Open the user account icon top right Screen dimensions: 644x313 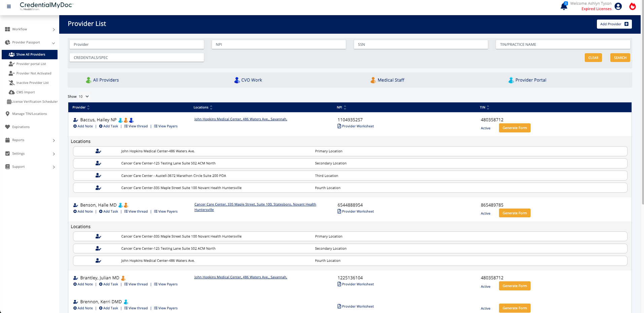click(618, 6)
